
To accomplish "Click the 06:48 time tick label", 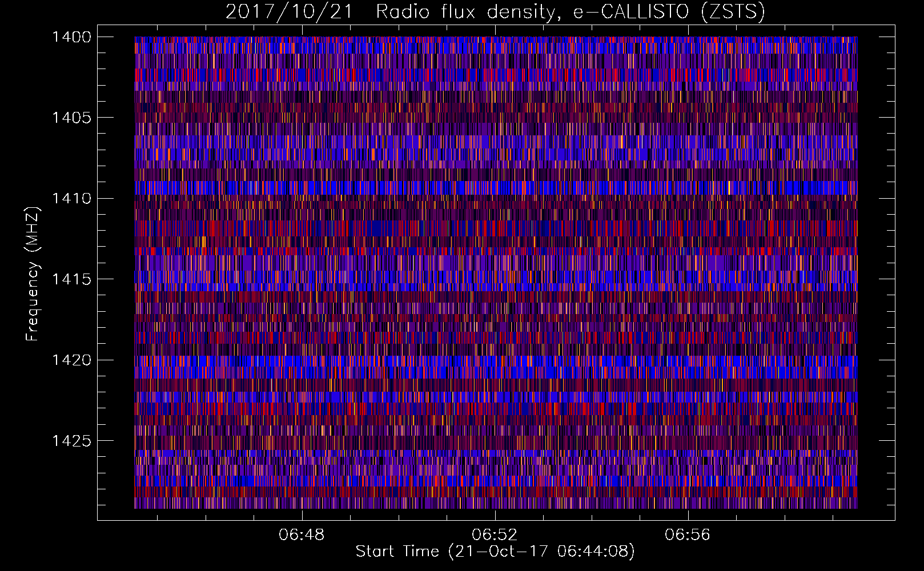I will (x=302, y=535).
